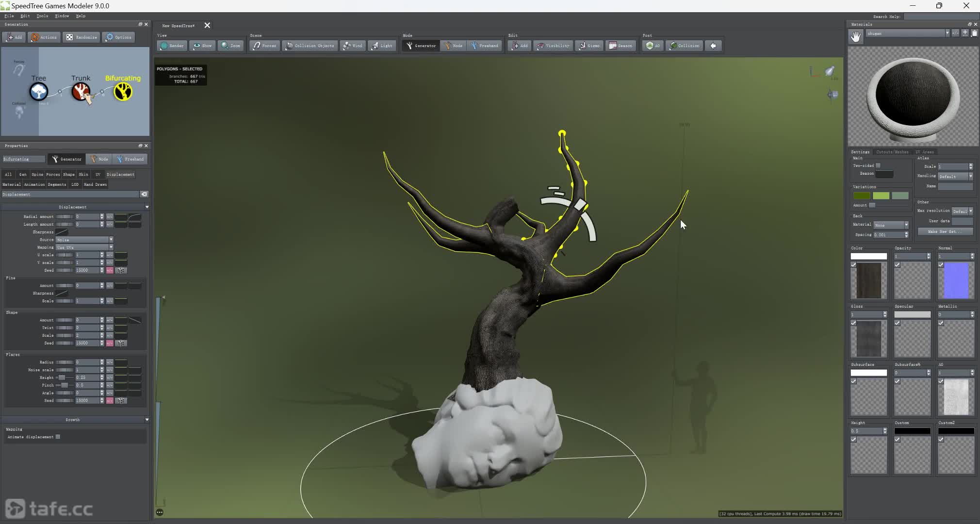Open the File menu
980x524 pixels.
(x=9, y=16)
